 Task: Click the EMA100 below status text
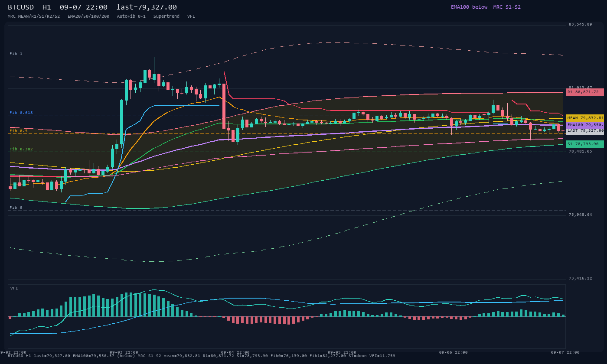tap(469, 7)
